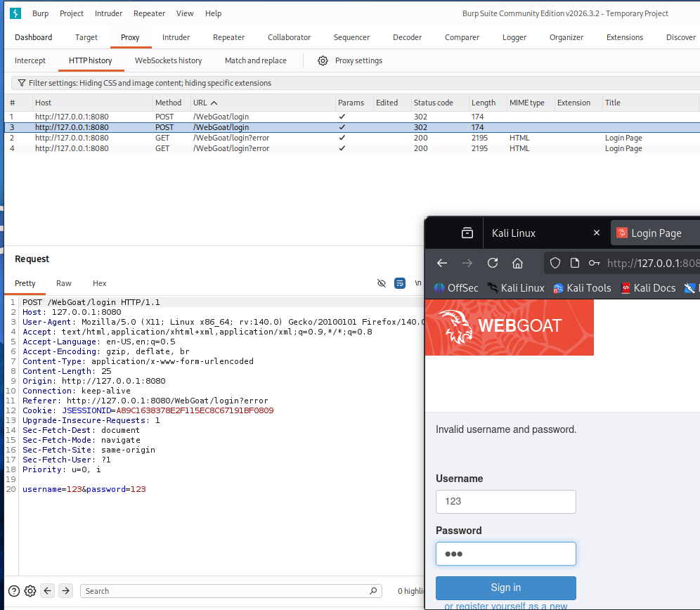Select history row 4 GET login?error
The image size is (700, 610).
[x=352, y=148]
